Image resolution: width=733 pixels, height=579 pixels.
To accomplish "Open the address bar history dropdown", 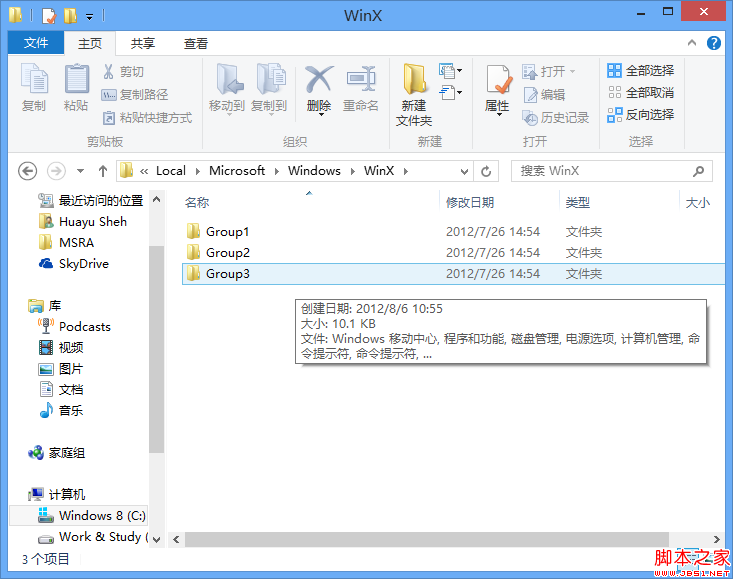I will click(464, 172).
